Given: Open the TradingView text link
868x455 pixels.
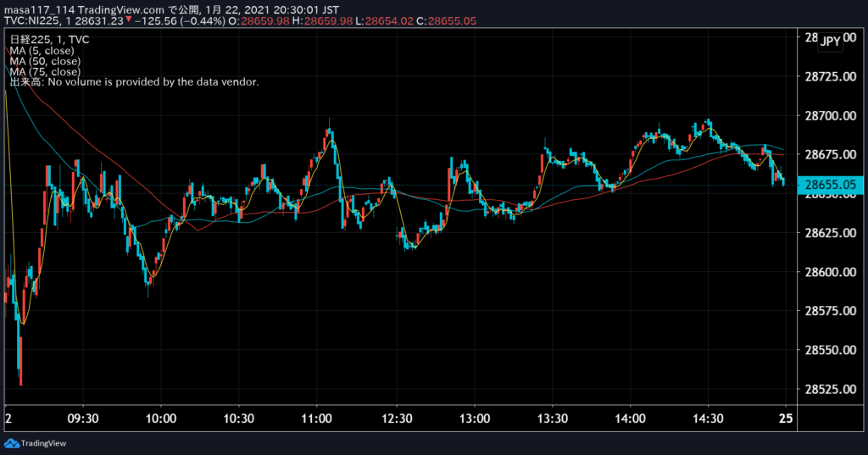Looking at the screenshot, I should [x=43, y=443].
